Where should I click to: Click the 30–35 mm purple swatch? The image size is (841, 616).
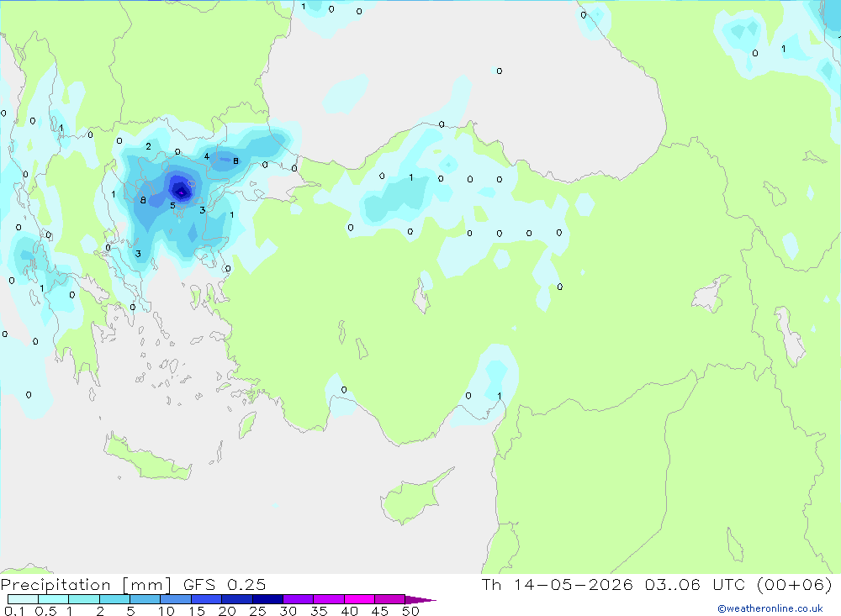point(299,599)
